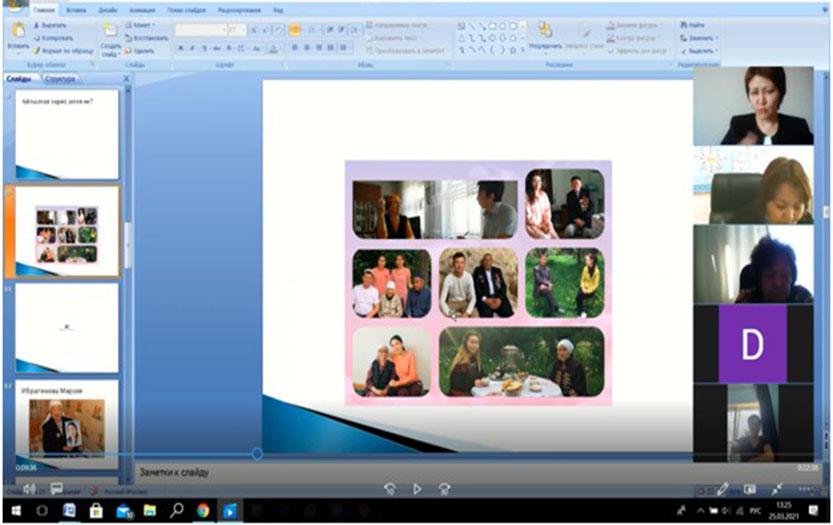The image size is (833, 525).
Task: Click the video progress bar handle
Action: tap(257, 454)
